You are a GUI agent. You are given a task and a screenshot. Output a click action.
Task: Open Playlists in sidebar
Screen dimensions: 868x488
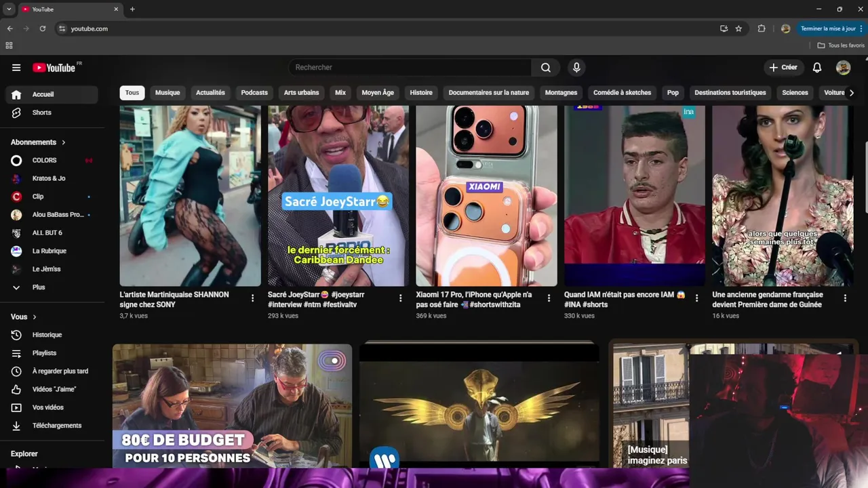(52, 353)
